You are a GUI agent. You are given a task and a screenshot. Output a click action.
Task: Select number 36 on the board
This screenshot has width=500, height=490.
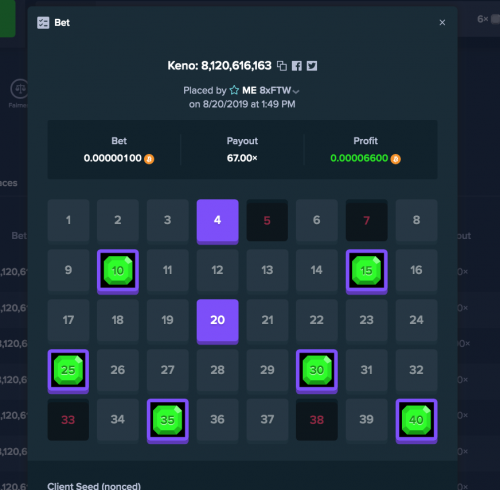click(217, 420)
